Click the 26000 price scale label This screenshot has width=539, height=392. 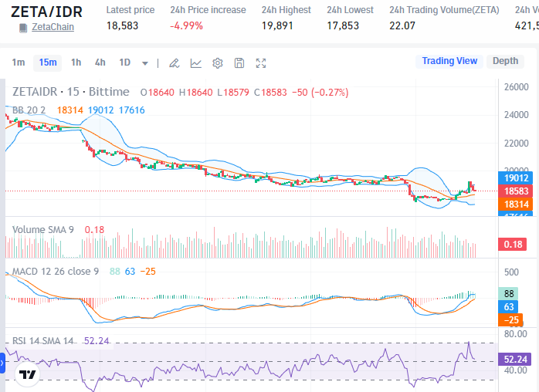(x=517, y=87)
